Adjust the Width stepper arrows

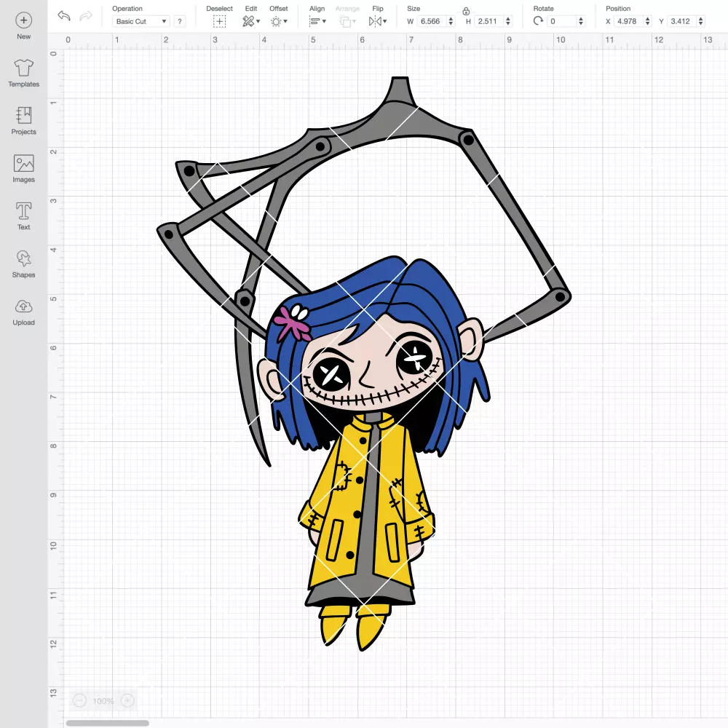pos(451,21)
